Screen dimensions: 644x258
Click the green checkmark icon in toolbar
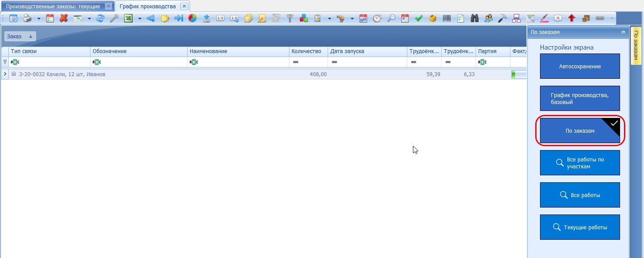(419, 18)
